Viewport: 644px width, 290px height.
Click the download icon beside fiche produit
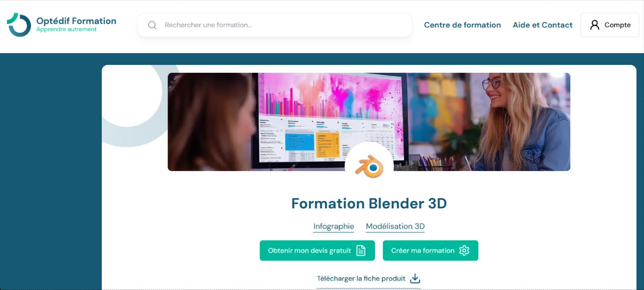pyautogui.click(x=414, y=278)
